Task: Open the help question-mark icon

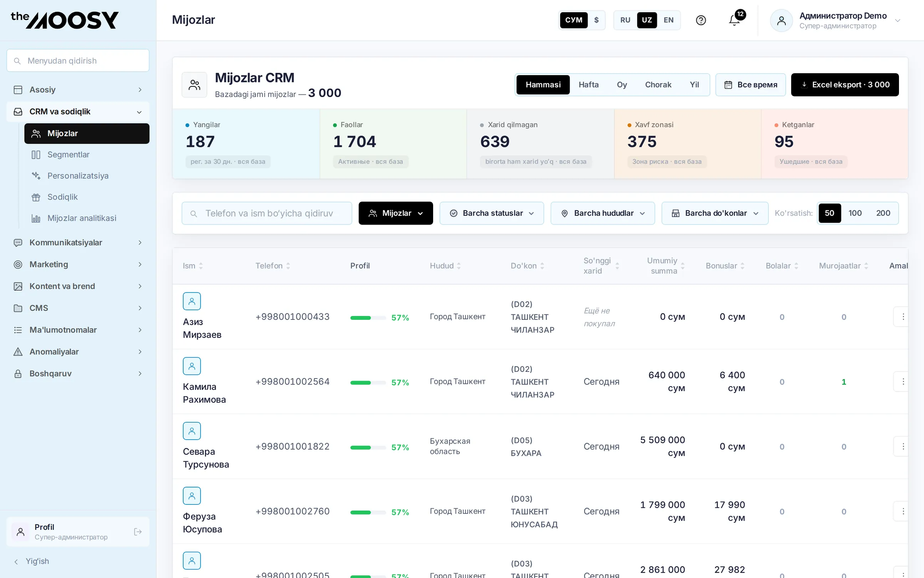Action: point(701,20)
